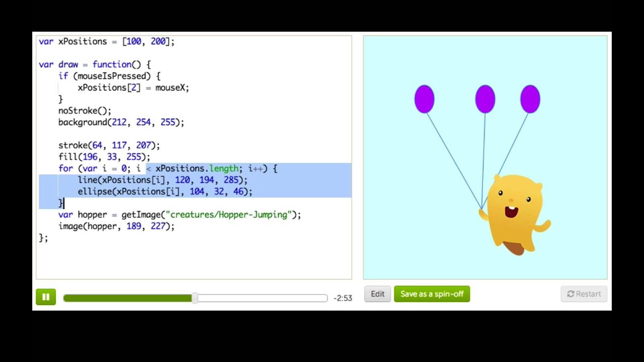Image resolution: width=644 pixels, height=362 pixels.
Task: Click the Restart button
Action: [x=584, y=294]
